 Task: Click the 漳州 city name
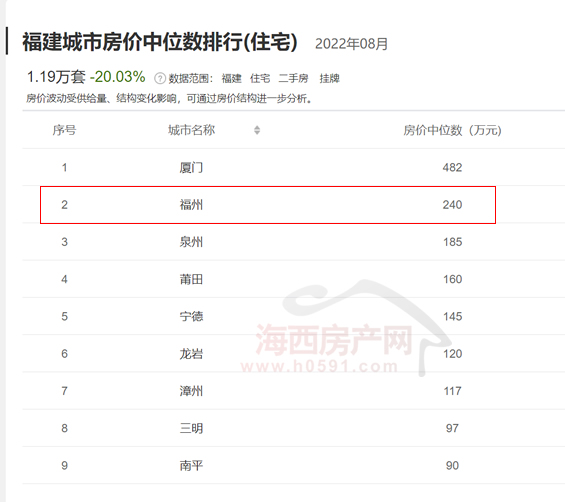pyautogui.click(x=191, y=391)
